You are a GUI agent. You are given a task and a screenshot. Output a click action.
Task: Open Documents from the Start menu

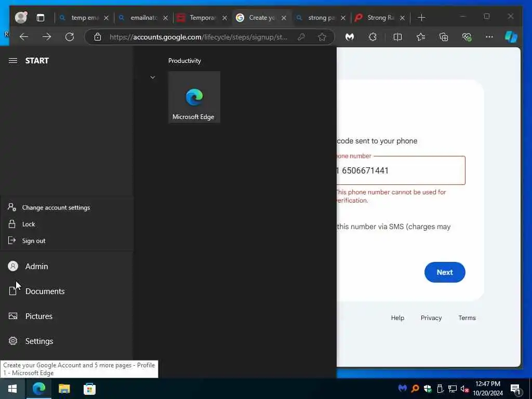66,291
